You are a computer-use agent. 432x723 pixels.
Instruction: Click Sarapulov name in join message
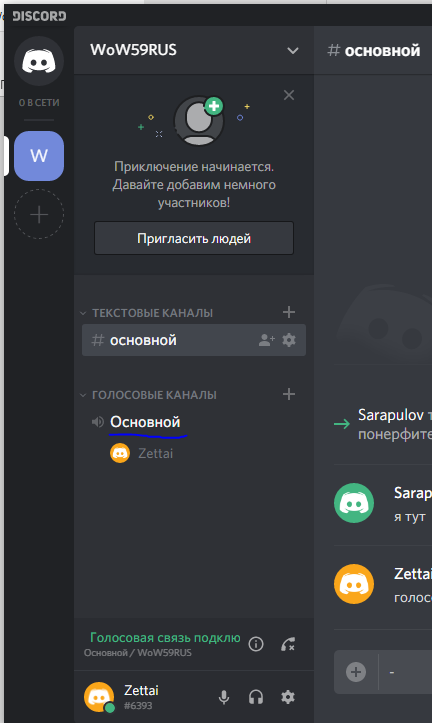tap(391, 415)
